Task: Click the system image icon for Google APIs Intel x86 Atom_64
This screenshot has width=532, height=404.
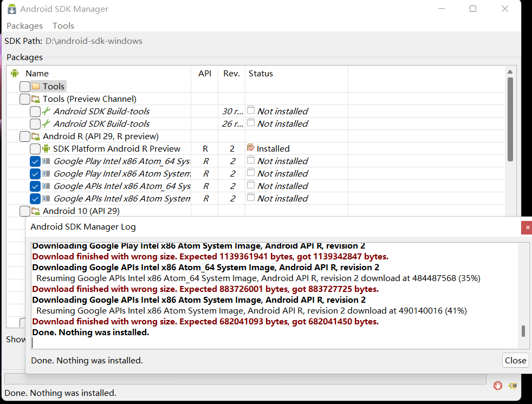Action: pos(46,186)
